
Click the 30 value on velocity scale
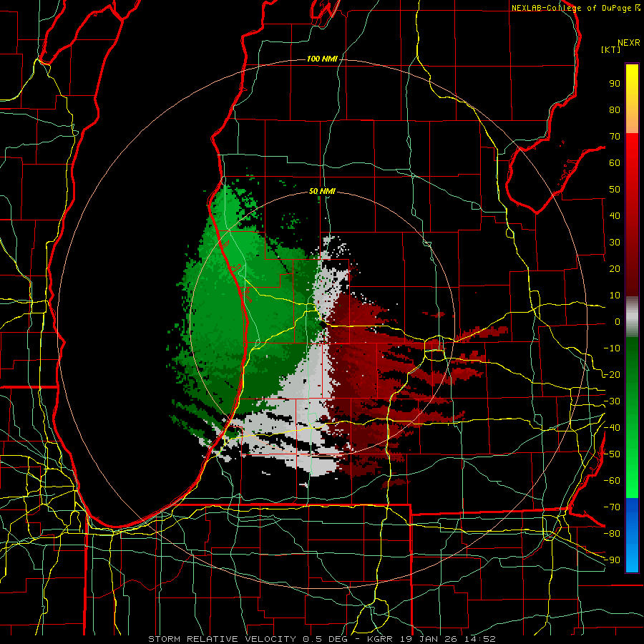(615, 243)
